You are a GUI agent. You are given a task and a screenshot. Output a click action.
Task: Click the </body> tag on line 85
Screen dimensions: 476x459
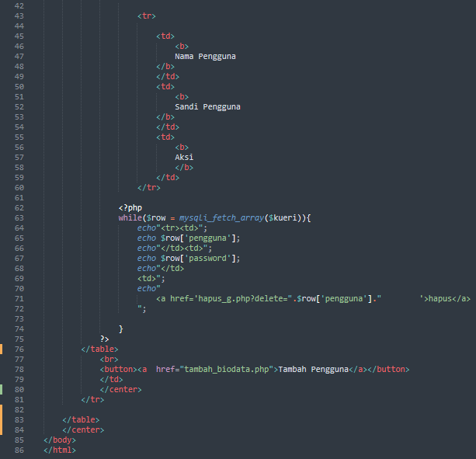click(60, 440)
